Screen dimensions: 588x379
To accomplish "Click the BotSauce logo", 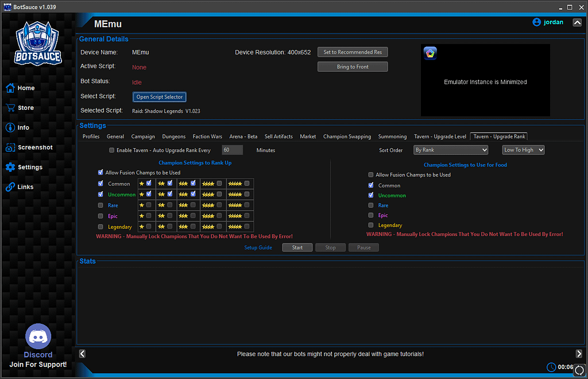I will (x=38, y=42).
